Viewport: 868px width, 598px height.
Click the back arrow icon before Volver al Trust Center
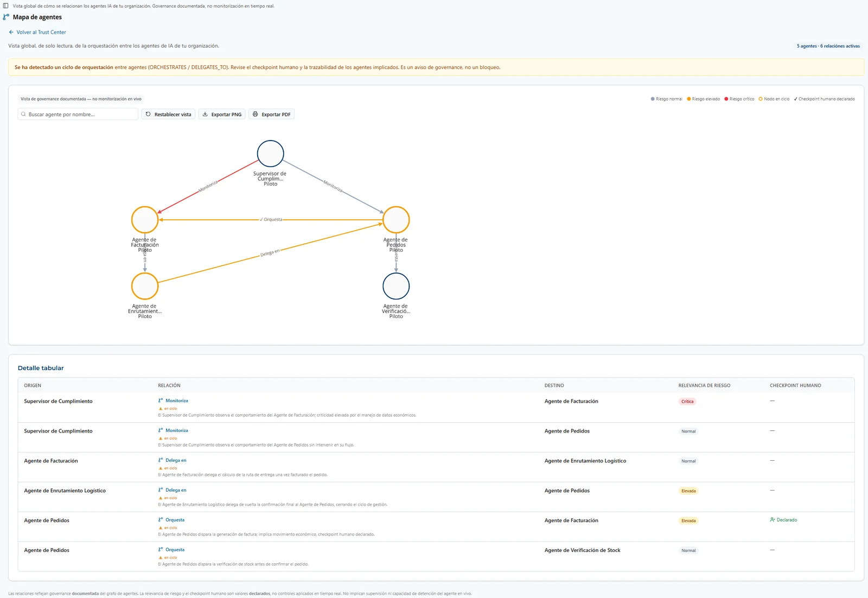tap(11, 33)
